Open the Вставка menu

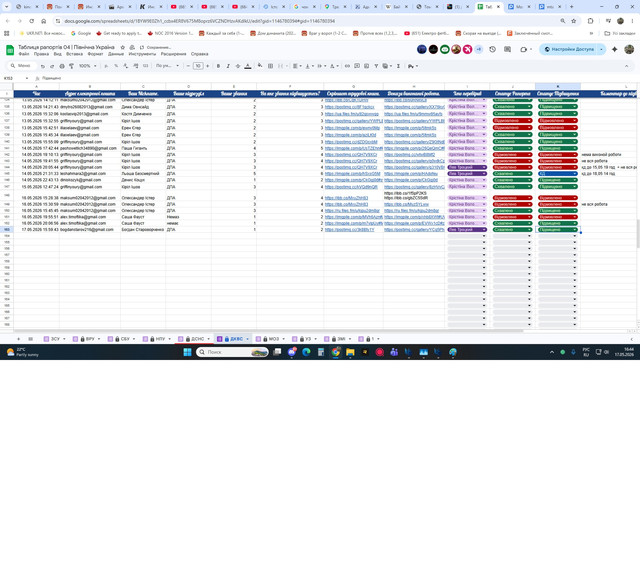tap(74, 54)
